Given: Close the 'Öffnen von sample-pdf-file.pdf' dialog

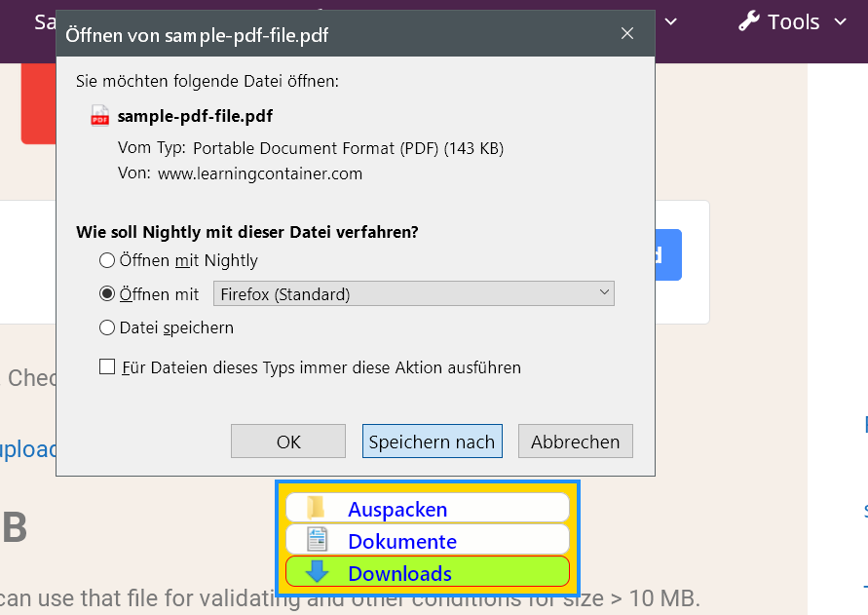Looking at the screenshot, I should click(x=627, y=34).
